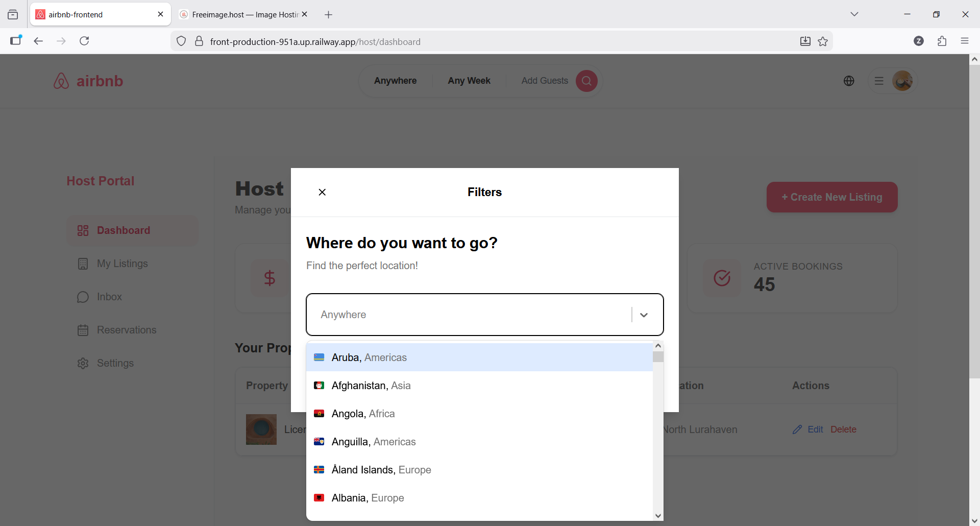Click the Inbox chat bubble icon
Screen dimensions: 980x526
(83, 297)
